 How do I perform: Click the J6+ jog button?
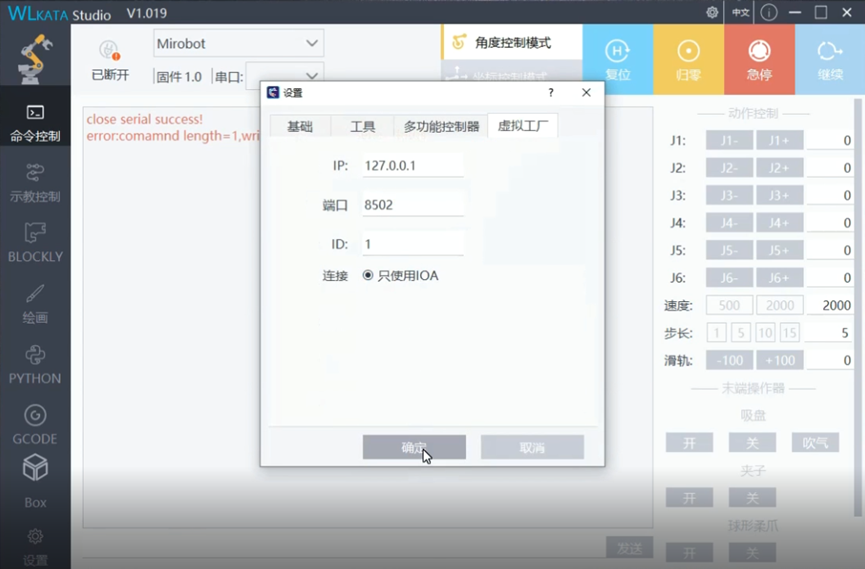[779, 278]
